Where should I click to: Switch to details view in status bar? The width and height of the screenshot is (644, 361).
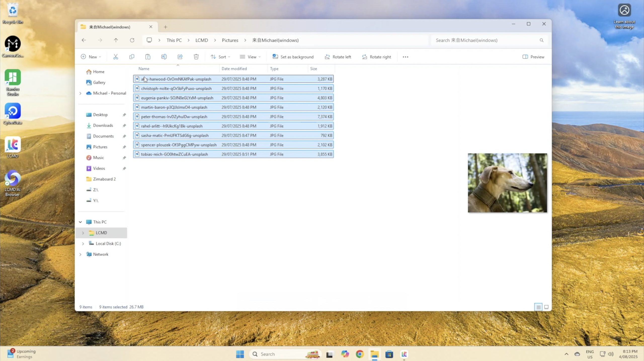[x=538, y=307]
